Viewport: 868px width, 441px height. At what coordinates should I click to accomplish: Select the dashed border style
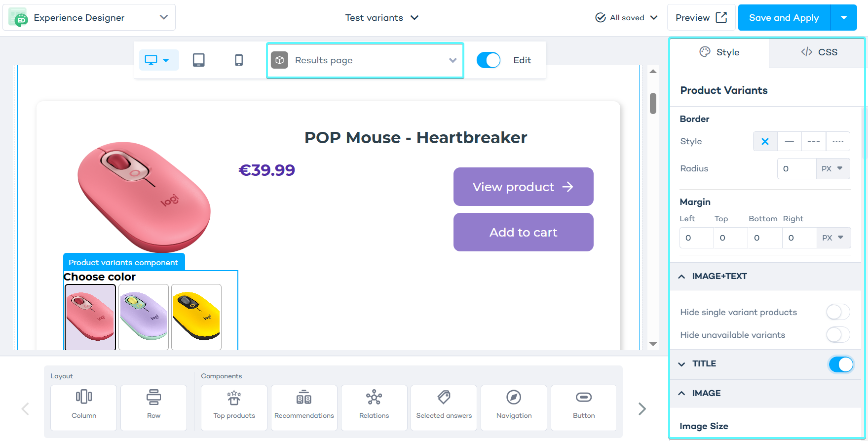814,141
